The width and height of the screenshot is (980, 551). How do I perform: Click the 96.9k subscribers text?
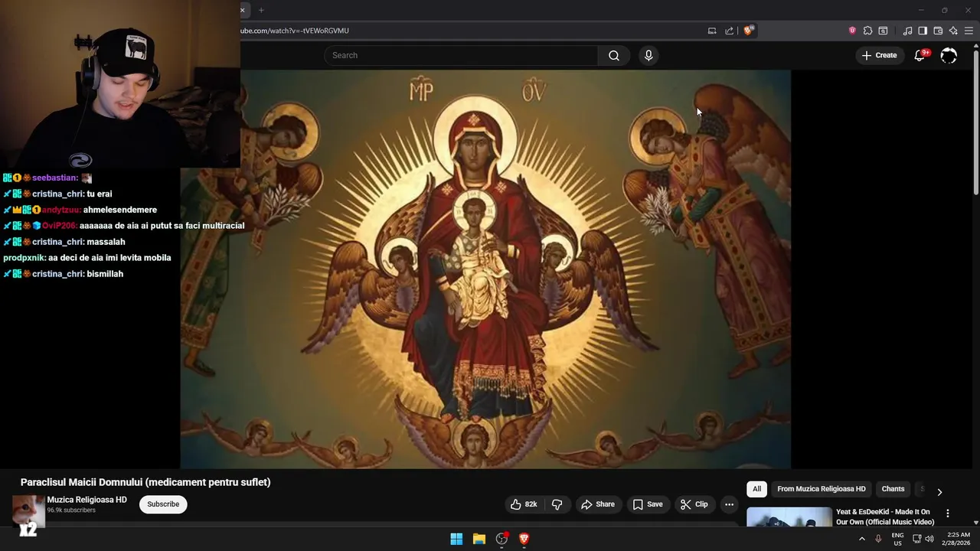click(71, 510)
